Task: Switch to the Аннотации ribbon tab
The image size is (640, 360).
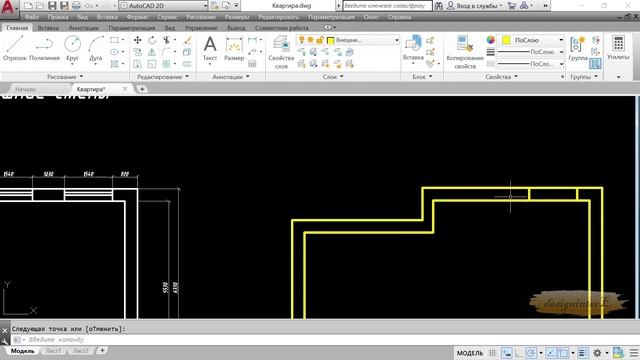Action: [x=83, y=28]
